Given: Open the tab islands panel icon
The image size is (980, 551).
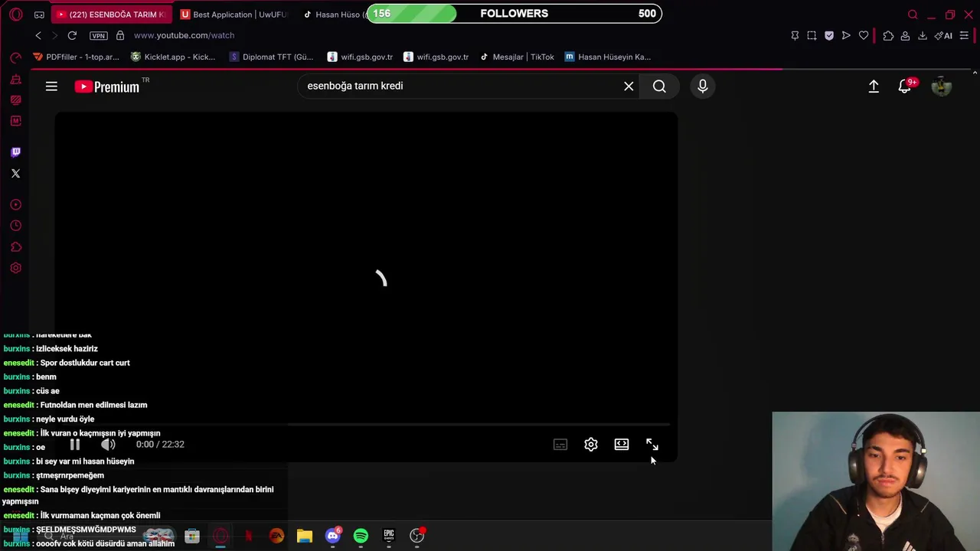Looking at the screenshot, I should (x=39, y=15).
